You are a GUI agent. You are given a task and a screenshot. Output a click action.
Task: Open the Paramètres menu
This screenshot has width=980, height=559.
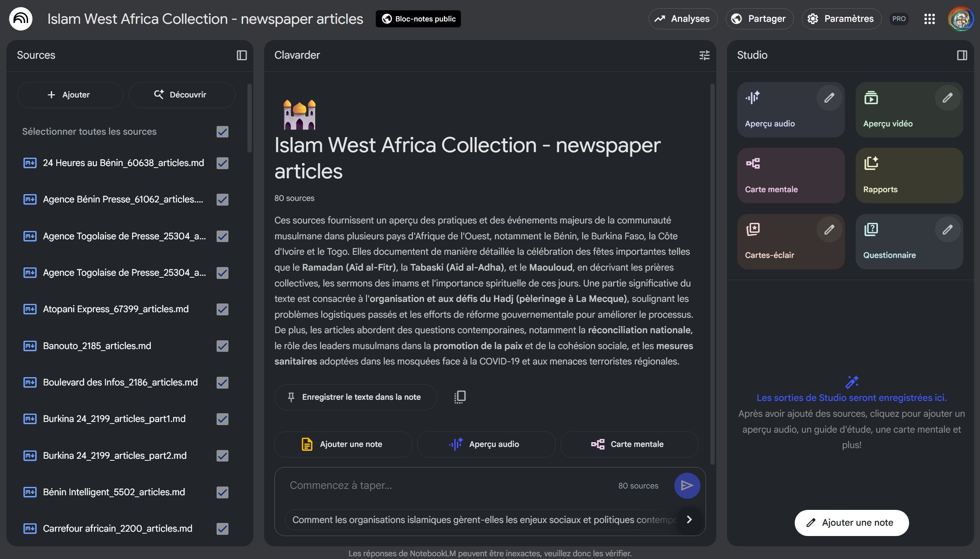tap(841, 19)
